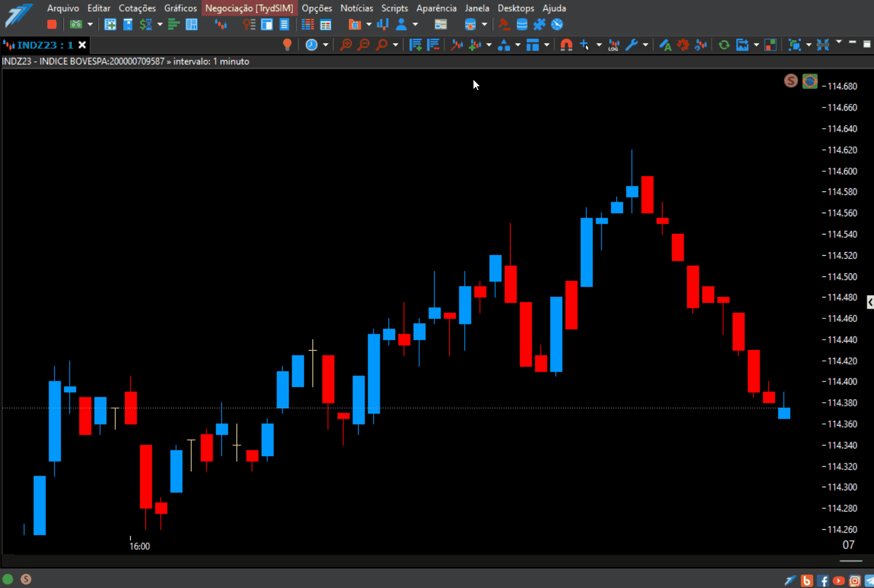Open the YouTube link in the status bar

click(x=839, y=581)
